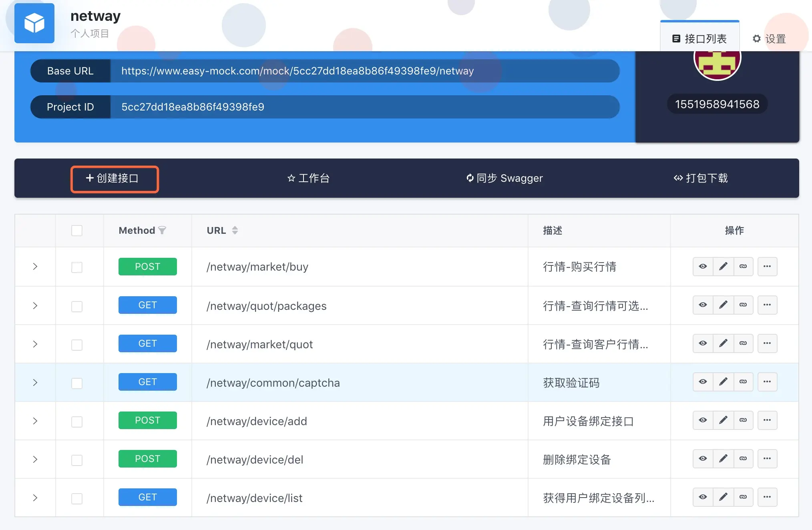
Task: Copy link for the /netway/market/quot row
Action: pos(743,343)
